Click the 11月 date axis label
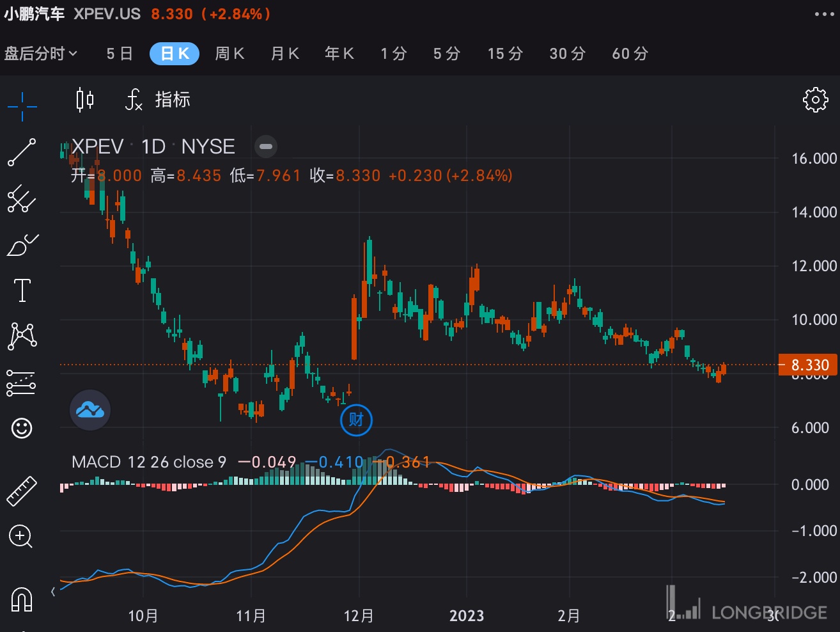This screenshot has width=840, height=632. [251, 616]
